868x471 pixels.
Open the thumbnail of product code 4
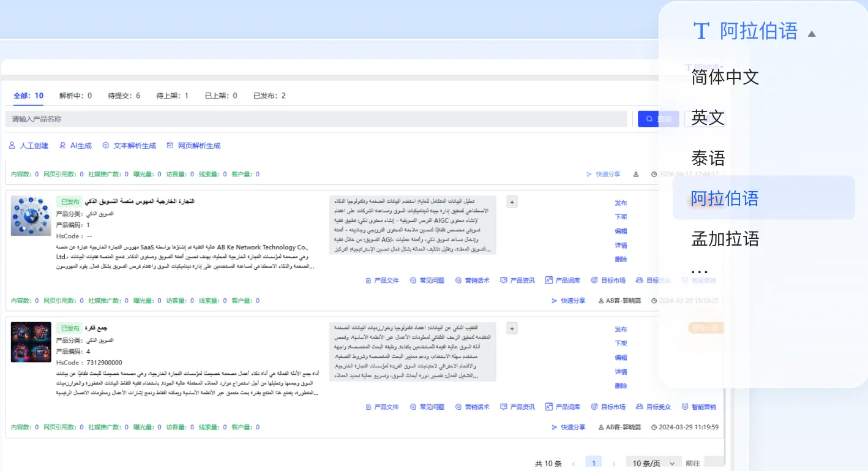(31, 342)
